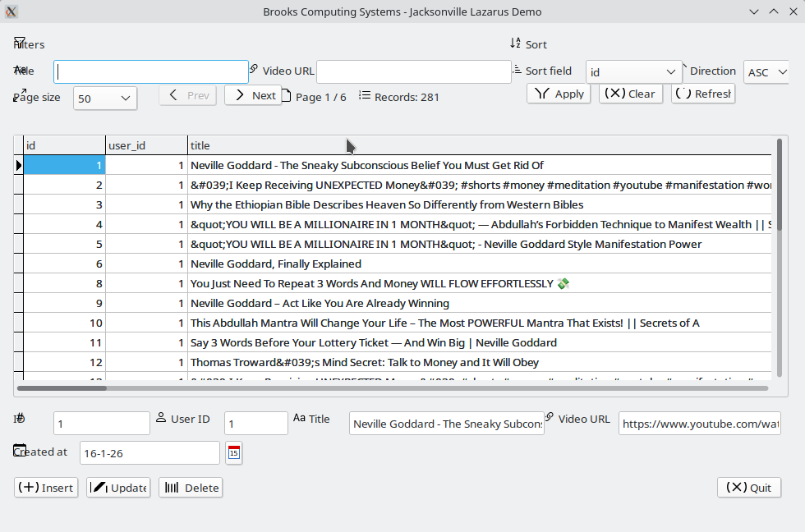
Task: Click the title column header
Action: pos(476,145)
